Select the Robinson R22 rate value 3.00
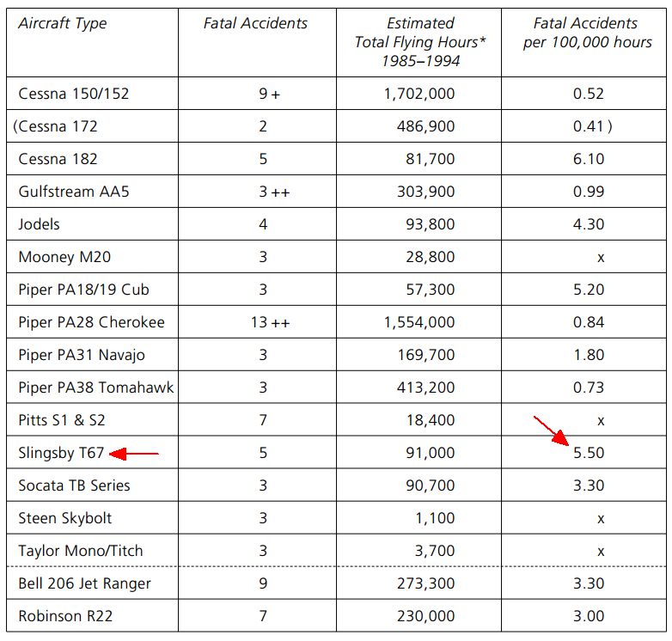 pyautogui.click(x=589, y=616)
